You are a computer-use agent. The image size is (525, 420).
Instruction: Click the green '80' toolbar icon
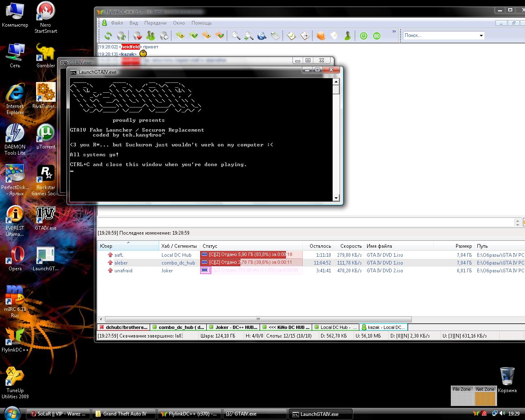click(x=377, y=36)
